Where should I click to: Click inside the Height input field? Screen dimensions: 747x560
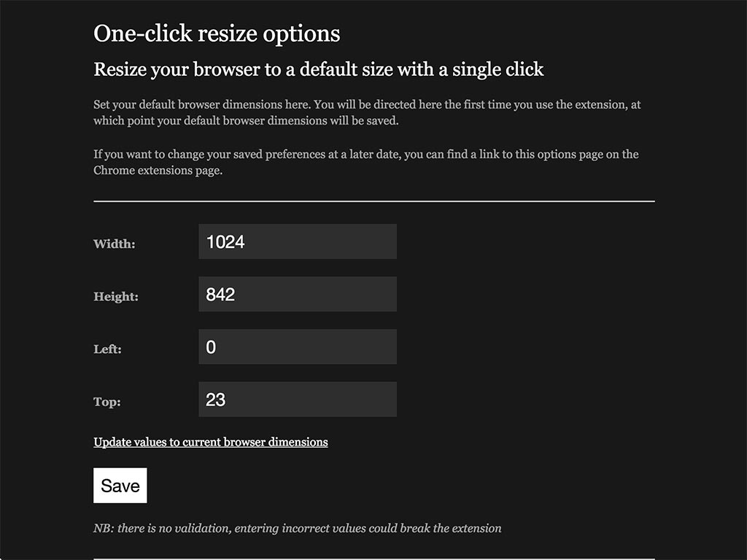297,294
